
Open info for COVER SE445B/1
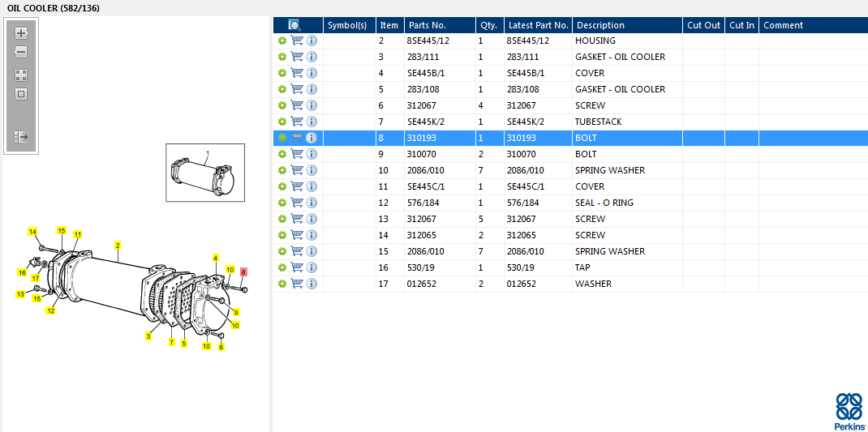coord(312,73)
